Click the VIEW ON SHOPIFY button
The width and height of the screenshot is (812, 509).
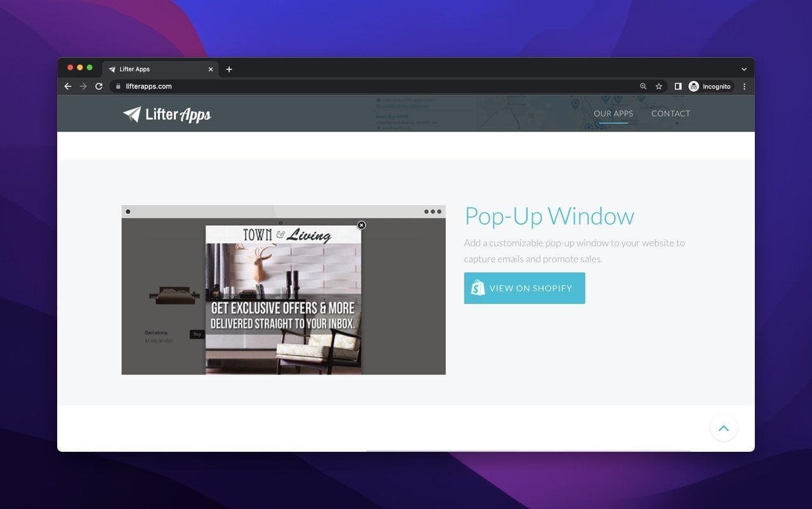pyautogui.click(x=525, y=288)
